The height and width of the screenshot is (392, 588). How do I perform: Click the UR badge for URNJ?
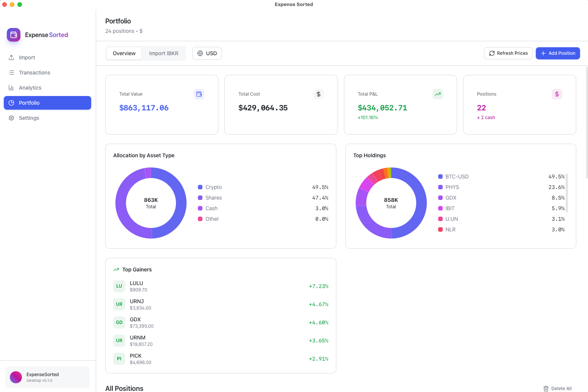(119, 304)
